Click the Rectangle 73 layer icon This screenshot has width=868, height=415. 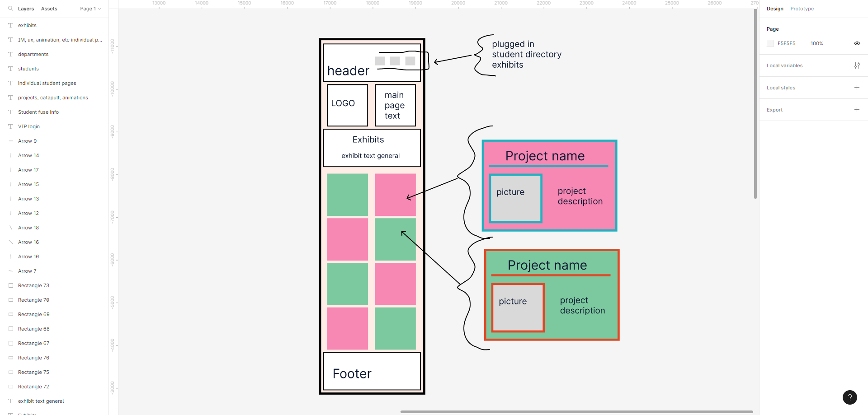pos(11,285)
